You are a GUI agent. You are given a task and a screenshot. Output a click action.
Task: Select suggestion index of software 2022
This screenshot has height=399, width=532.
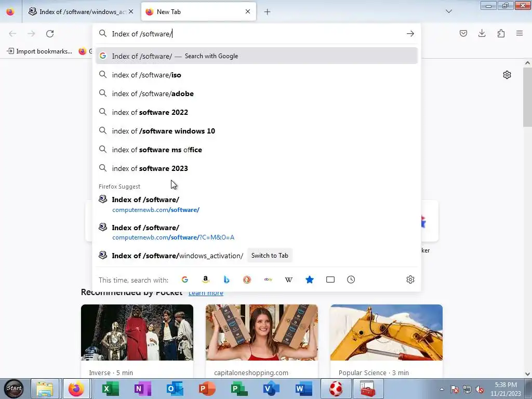pos(257,112)
